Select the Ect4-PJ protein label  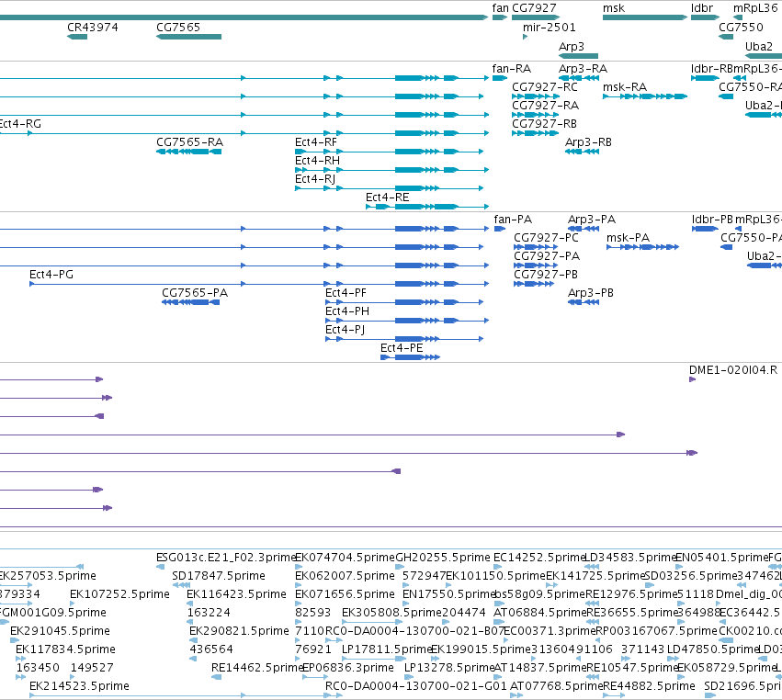coord(345,330)
